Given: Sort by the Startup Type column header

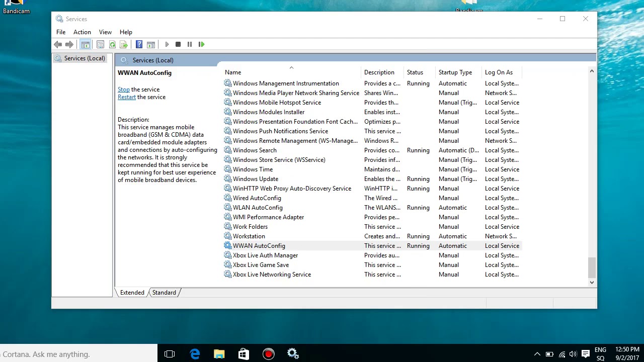Looking at the screenshot, I should pos(458,72).
